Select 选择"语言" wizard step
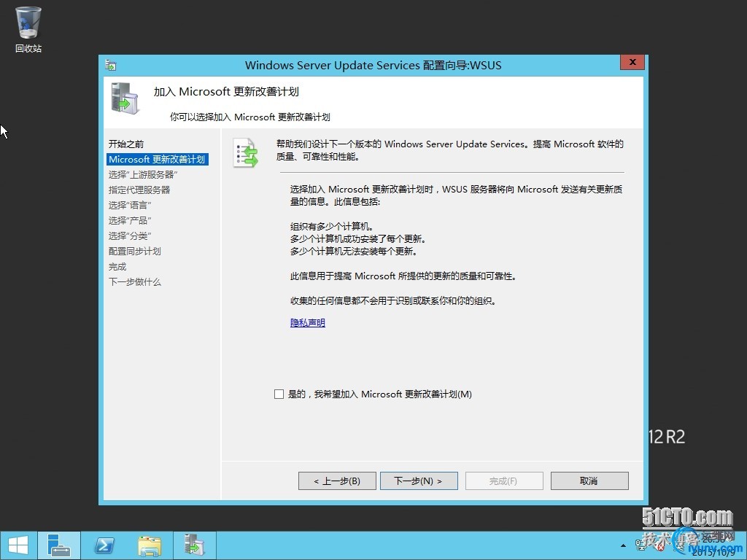Viewport: 747px width, 560px height. pos(130,205)
